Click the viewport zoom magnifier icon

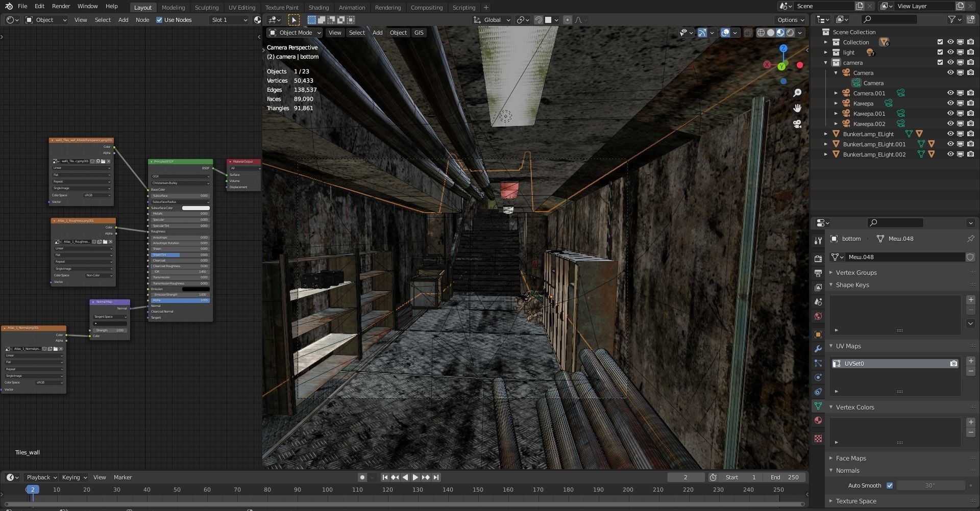pyautogui.click(x=797, y=93)
